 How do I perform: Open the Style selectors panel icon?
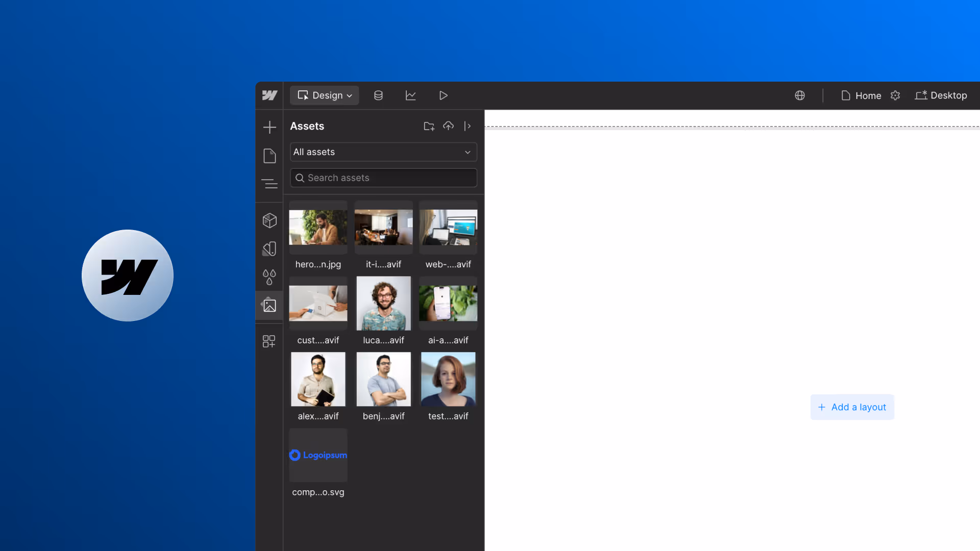269,249
